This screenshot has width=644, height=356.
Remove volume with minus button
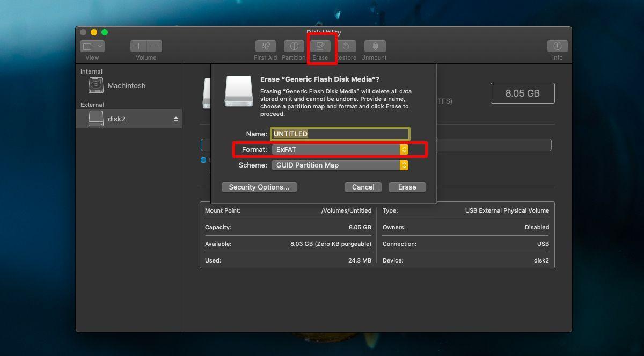coord(154,46)
